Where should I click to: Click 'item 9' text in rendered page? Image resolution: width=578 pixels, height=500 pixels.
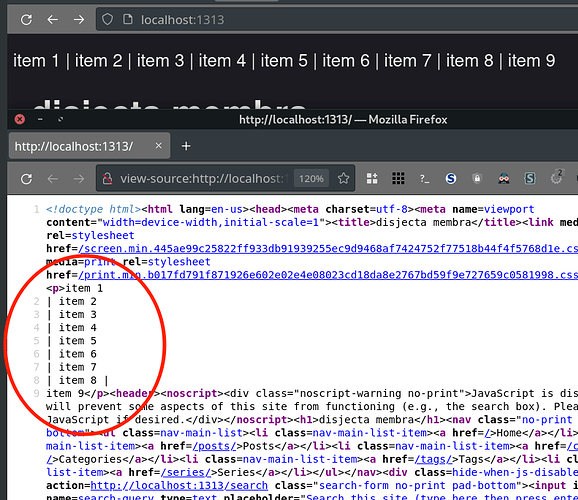(531, 60)
